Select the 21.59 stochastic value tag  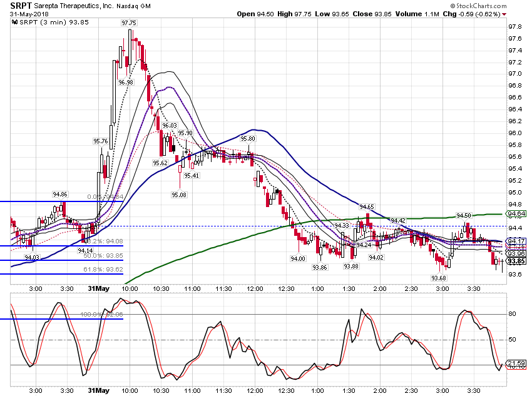pos(516,363)
